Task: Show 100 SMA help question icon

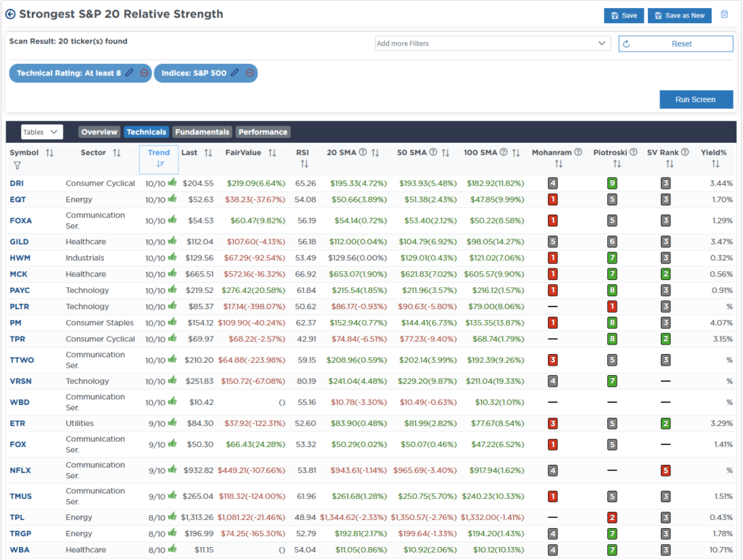Action: coord(504,152)
